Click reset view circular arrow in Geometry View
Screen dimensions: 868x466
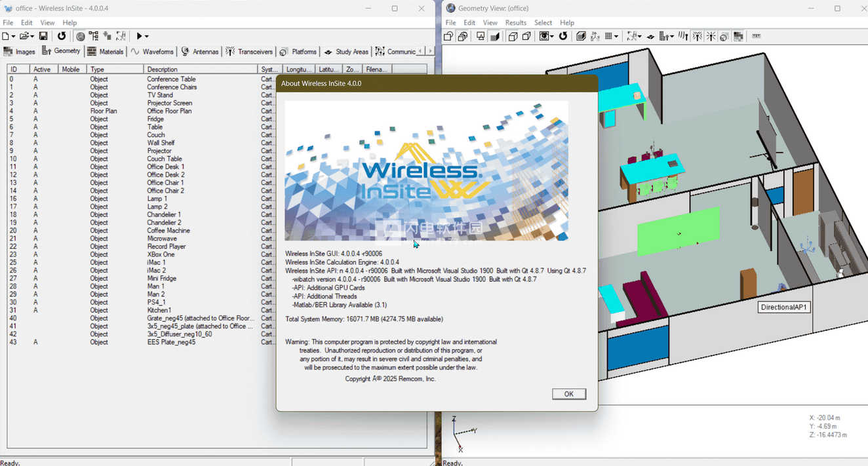[x=563, y=37]
